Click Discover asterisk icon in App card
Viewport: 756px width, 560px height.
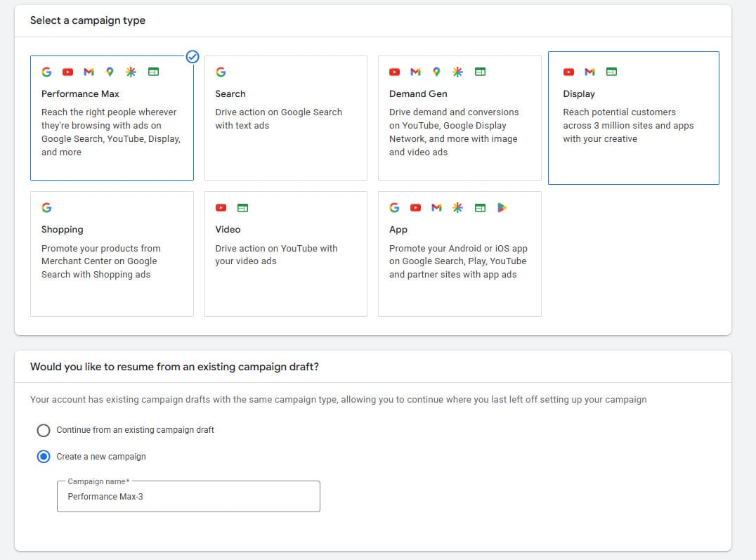pos(457,207)
